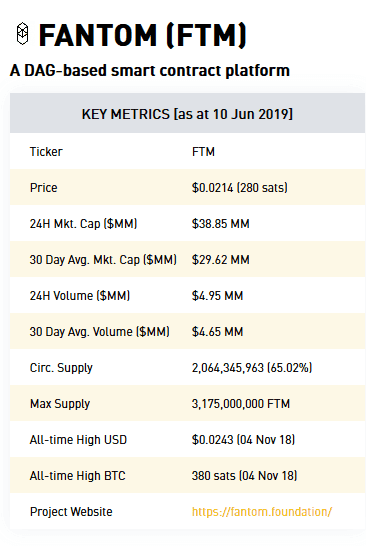Select the DAG-based smart contract platform subtitle
Image resolution: width=366 pixels, height=546 pixels.
150,71
